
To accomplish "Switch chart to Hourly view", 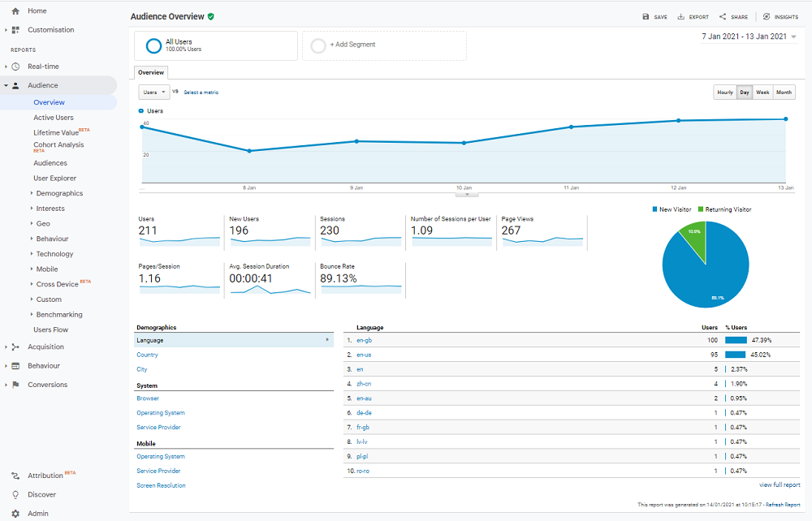I will [x=725, y=92].
